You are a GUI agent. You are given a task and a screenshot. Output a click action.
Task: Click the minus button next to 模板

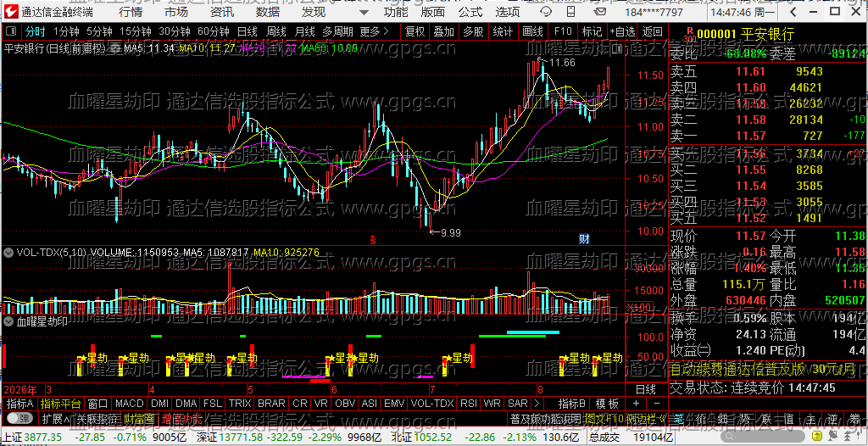(x=657, y=404)
